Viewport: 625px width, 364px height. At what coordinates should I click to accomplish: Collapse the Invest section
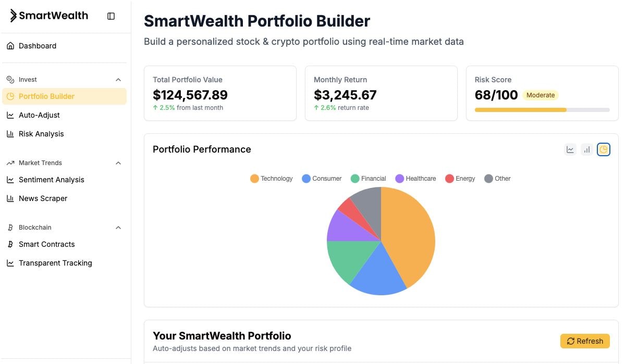[x=118, y=80]
